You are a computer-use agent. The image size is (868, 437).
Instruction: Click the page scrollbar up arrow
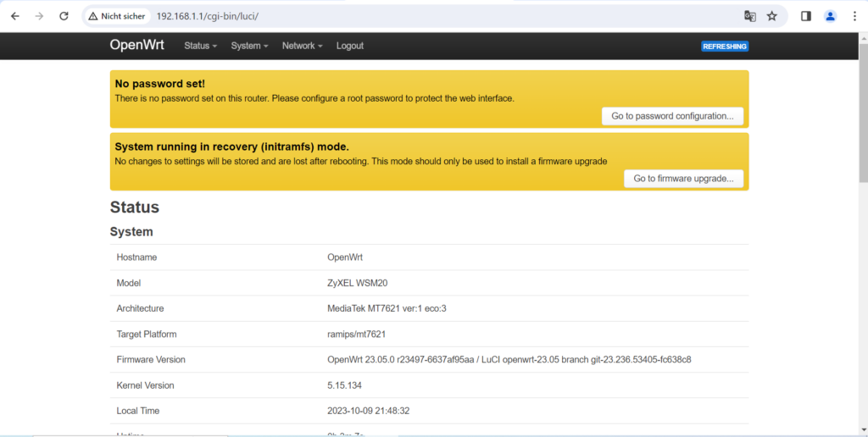pos(863,38)
